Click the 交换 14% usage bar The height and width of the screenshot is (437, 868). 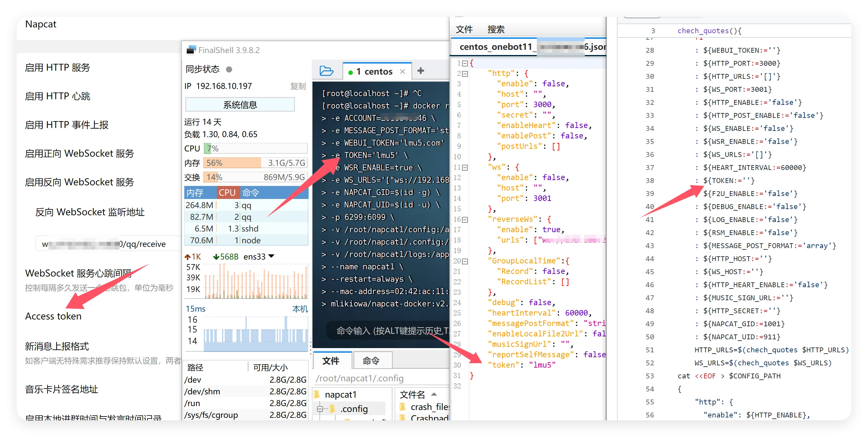(255, 177)
